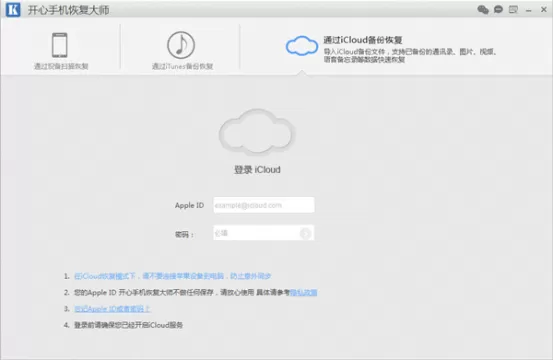The height and width of the screenshot is (360, 553).
Task: Click the 'Apple ID' field label
Action: 189,205
